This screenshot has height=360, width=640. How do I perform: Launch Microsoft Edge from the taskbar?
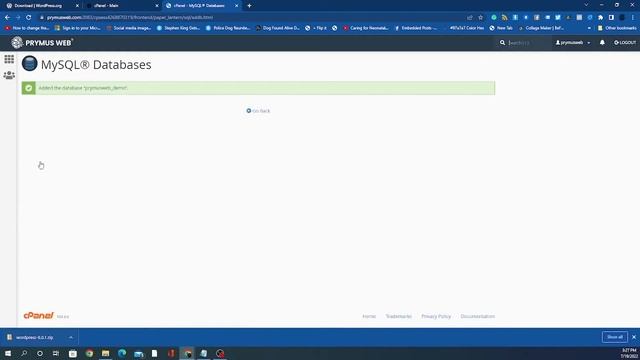coord(122,353)
